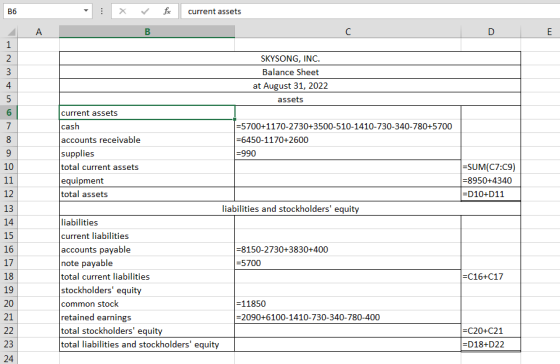This screenshot has width=560, height=364.
Task: Click the 'SKYSONG, INC.' title cell
Action: click(290, 58)
